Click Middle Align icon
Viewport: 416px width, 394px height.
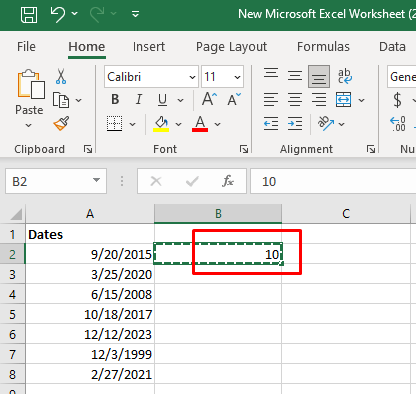click(295, 76)
